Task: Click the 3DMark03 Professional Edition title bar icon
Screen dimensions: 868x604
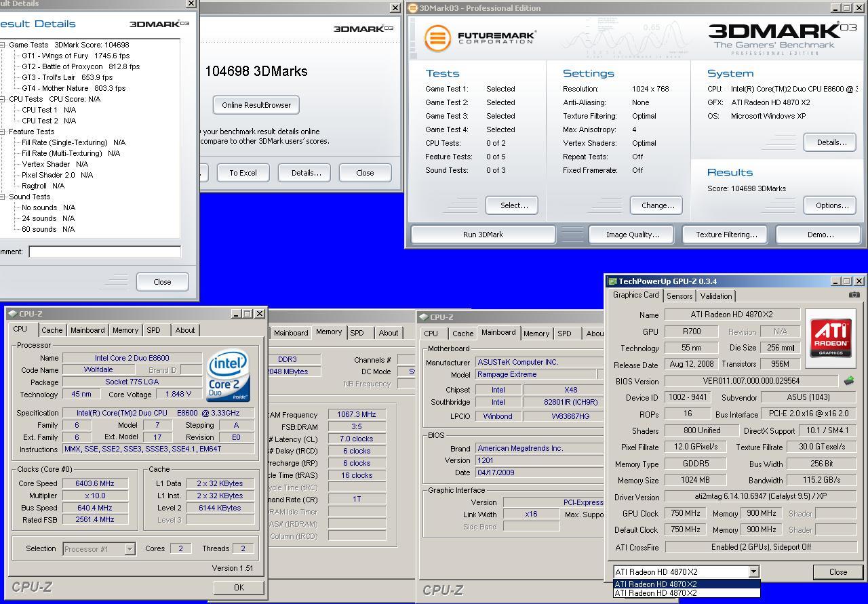Action: [412, 8]
